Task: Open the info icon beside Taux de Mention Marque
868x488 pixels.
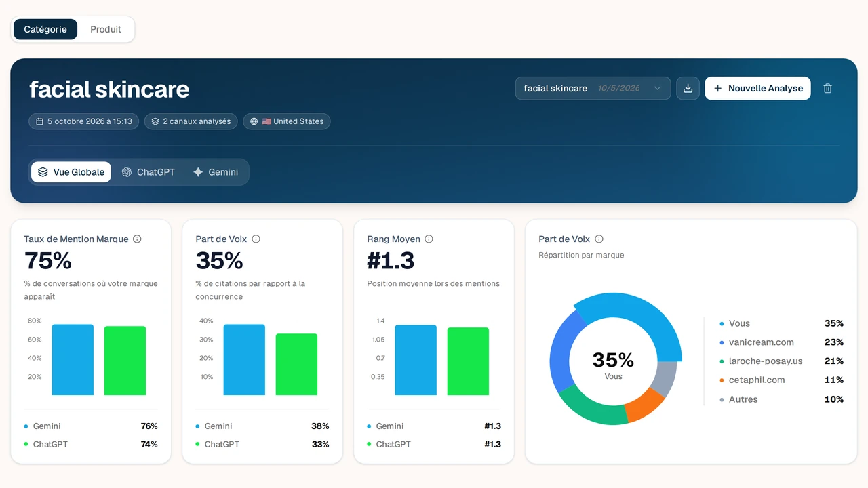Action: coord(137,239)
